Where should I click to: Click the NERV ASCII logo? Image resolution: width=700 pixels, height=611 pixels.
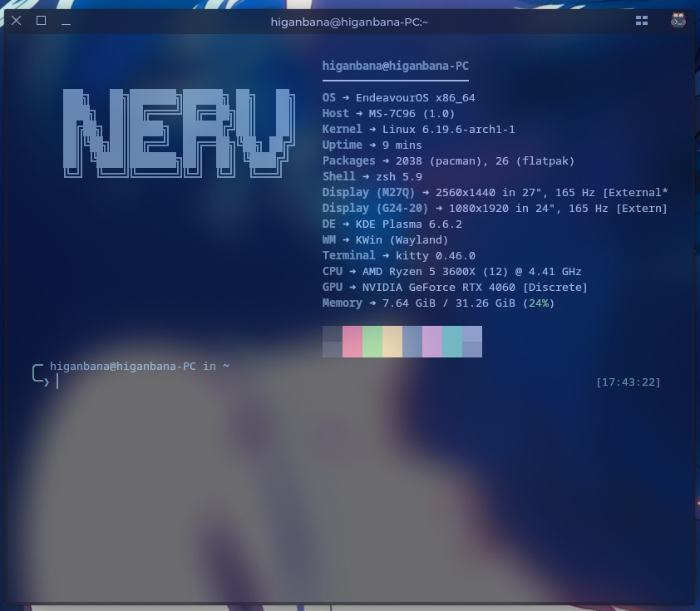(179, 133)
